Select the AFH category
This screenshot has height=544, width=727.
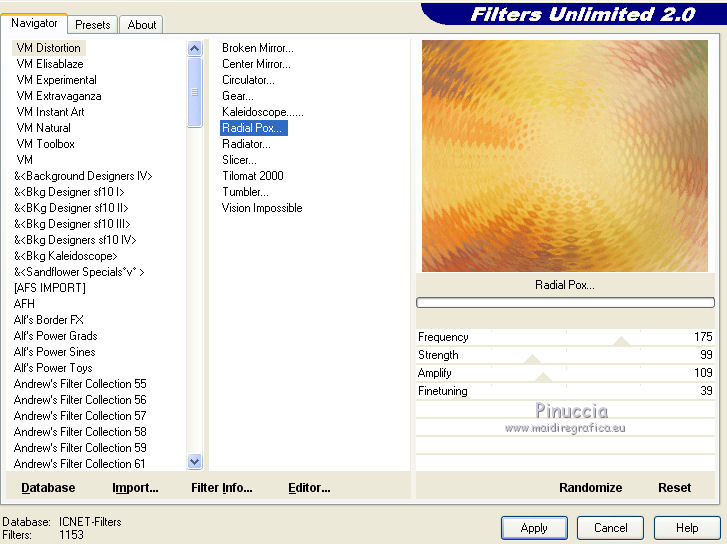click(24, 304)
